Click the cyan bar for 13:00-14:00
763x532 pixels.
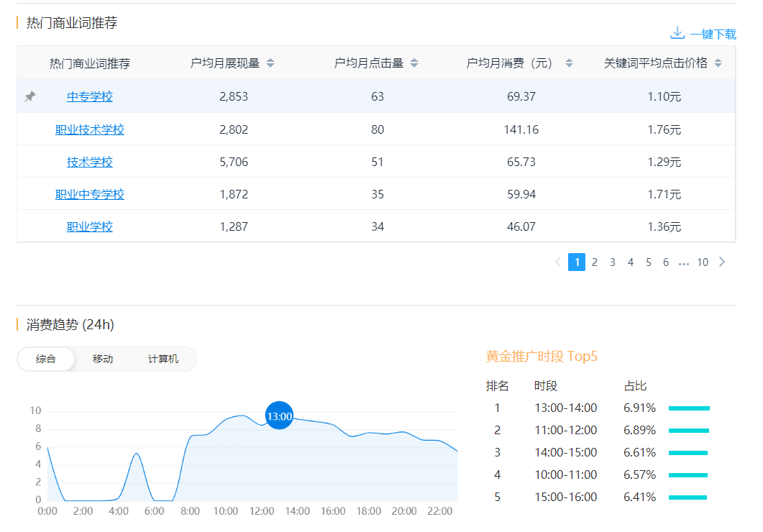[689, 408]
